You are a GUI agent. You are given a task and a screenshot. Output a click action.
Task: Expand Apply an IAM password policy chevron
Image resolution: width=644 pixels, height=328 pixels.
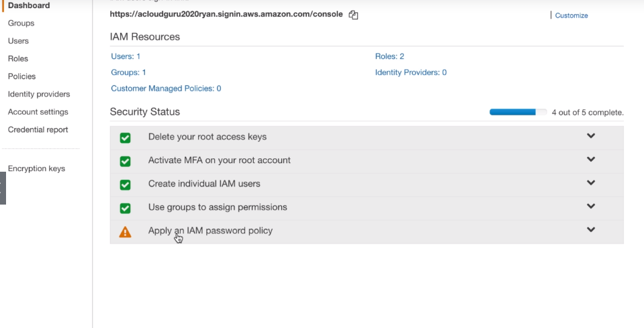click(591, 229)
